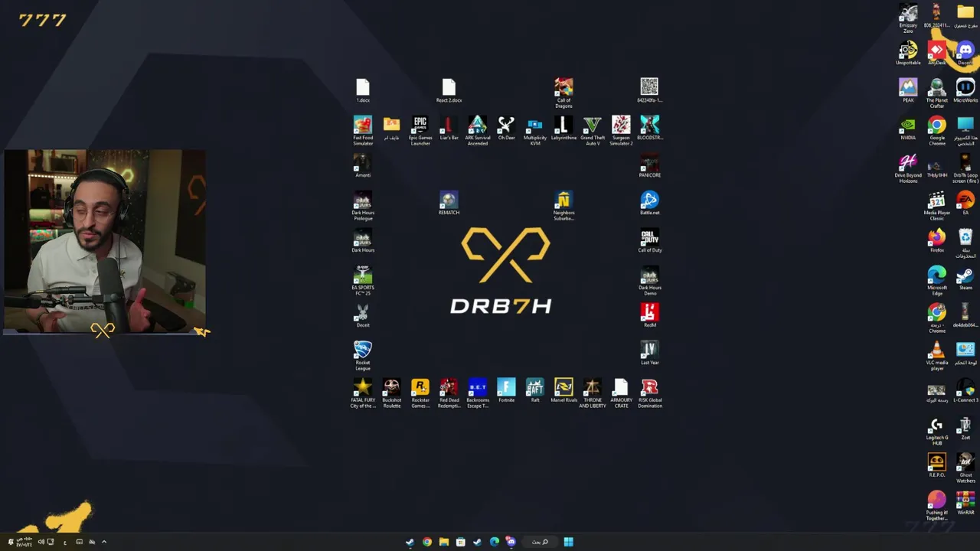Click the Chrome icon in the taskbar

(x=426, y=542)
